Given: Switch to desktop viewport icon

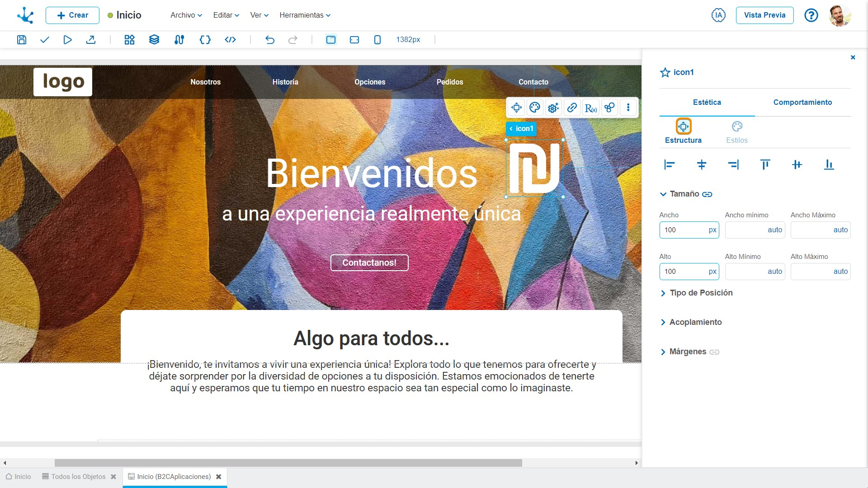Looking at the screenshot, I should [331, 40].
